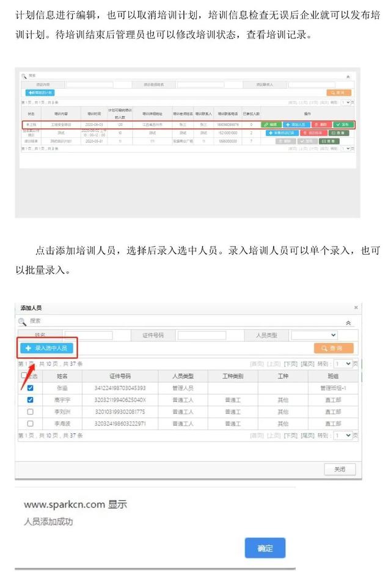Click the search magnifier icon in 添加人员 dialog

click(22, 322)
